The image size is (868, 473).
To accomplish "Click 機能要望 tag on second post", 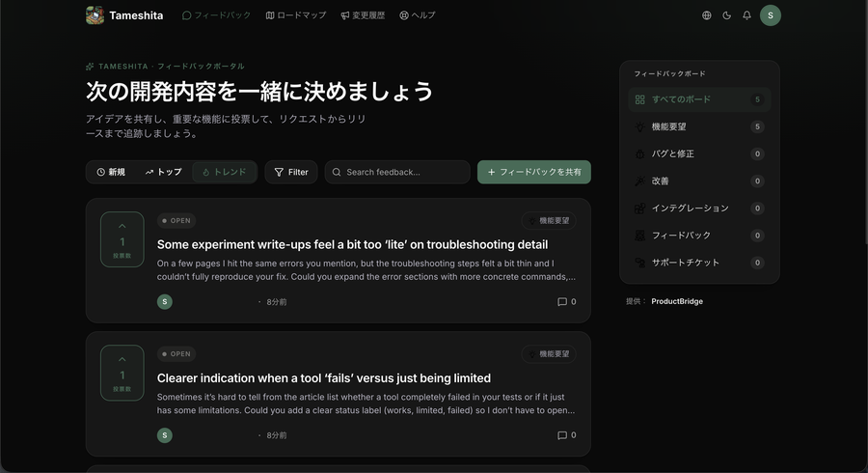I will 549,354.
